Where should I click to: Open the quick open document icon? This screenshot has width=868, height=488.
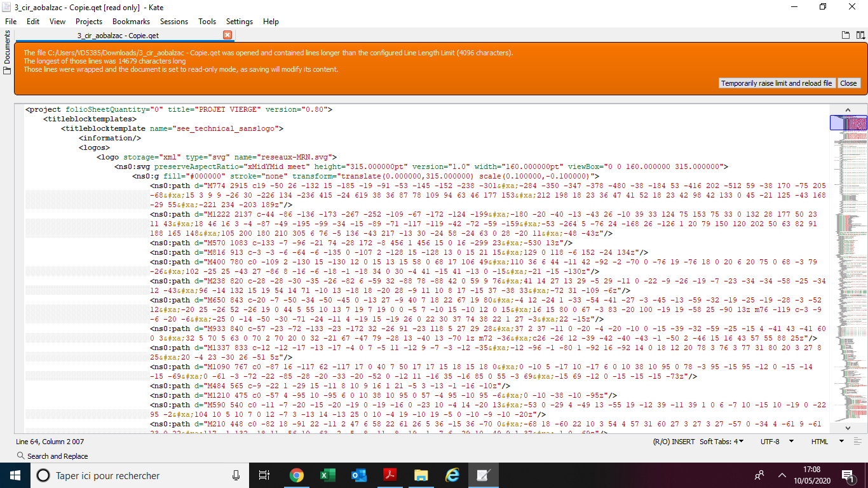coord(845,35)
